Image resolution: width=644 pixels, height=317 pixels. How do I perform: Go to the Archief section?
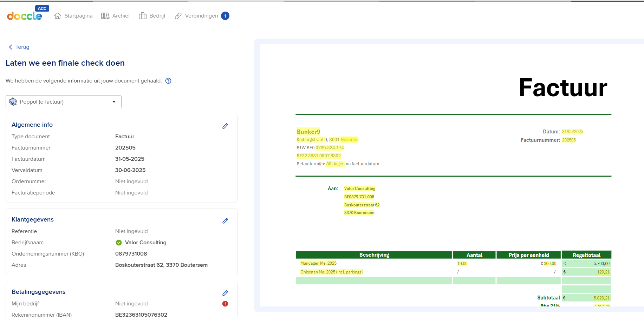tap(116, 16)
